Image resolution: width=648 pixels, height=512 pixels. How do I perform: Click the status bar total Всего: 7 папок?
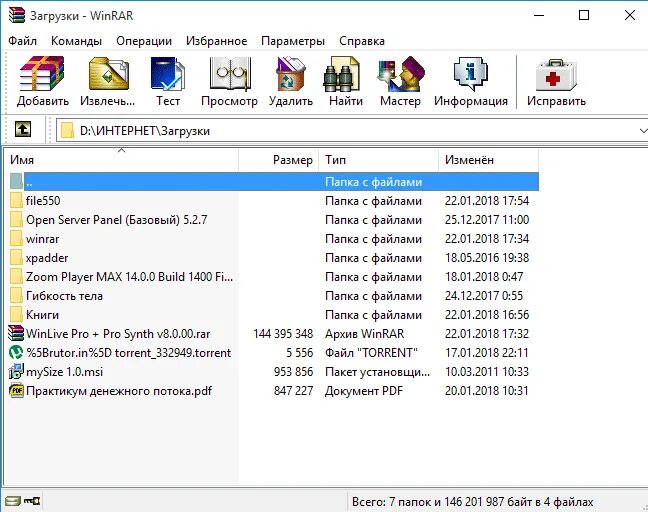(x=472, y=502)
